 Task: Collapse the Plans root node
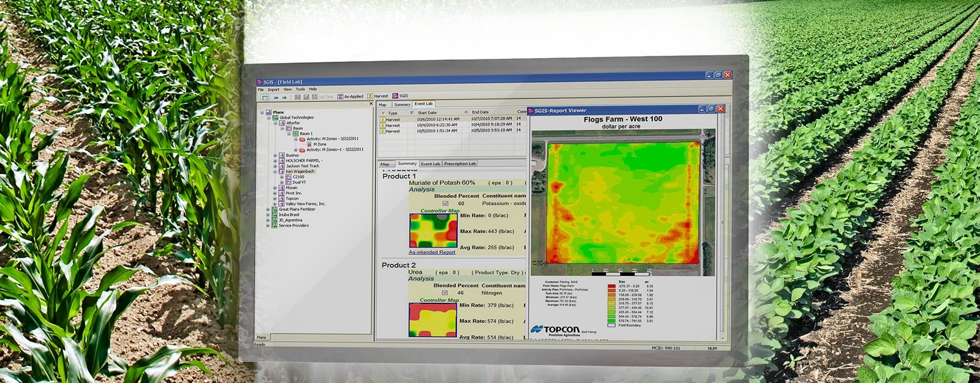click(262, 113)
